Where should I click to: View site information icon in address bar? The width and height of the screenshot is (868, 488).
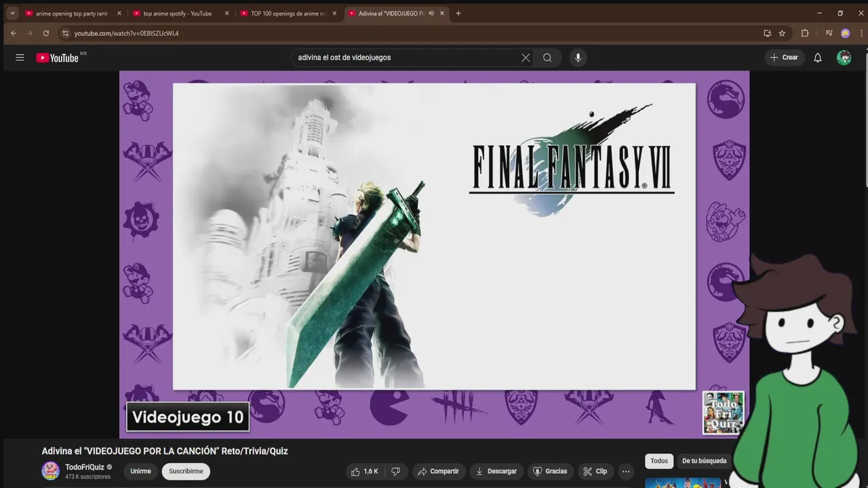(x=65, y=33)
